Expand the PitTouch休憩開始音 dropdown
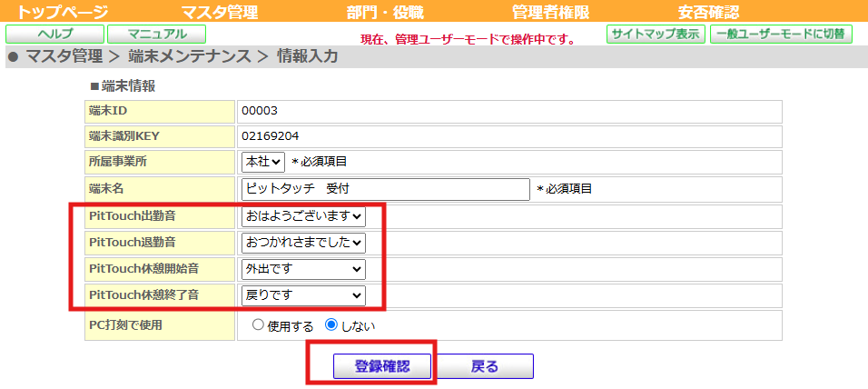 click(303, 269)
